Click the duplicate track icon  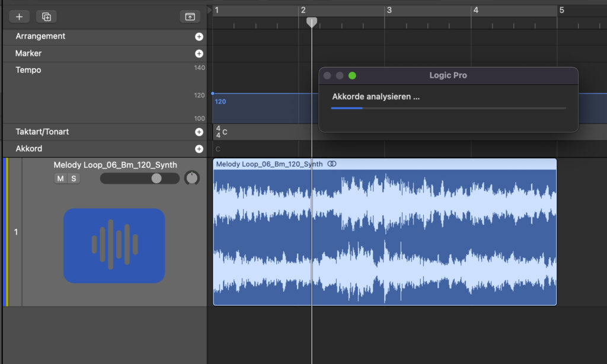[x=46, y=17]
